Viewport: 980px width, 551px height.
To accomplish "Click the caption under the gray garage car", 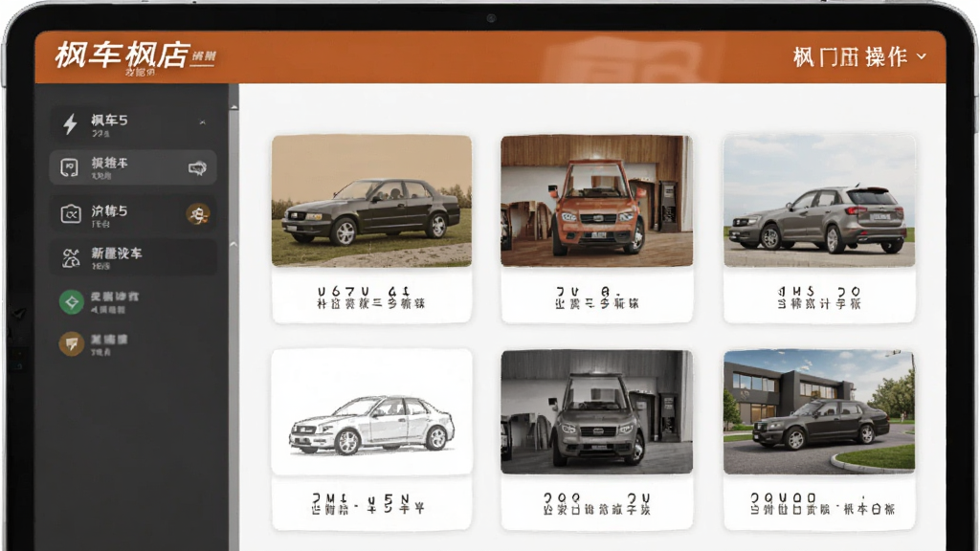I will 596,503.
